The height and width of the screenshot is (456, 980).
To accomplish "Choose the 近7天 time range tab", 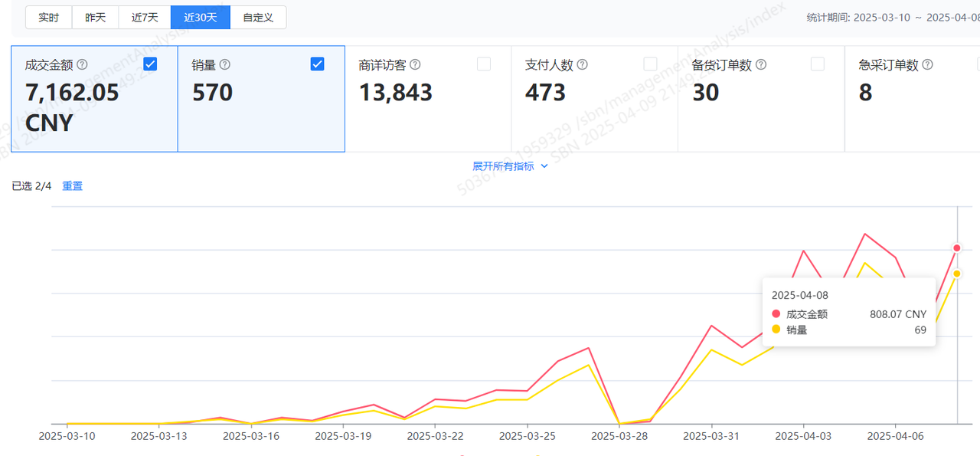I will pos(145,18).
